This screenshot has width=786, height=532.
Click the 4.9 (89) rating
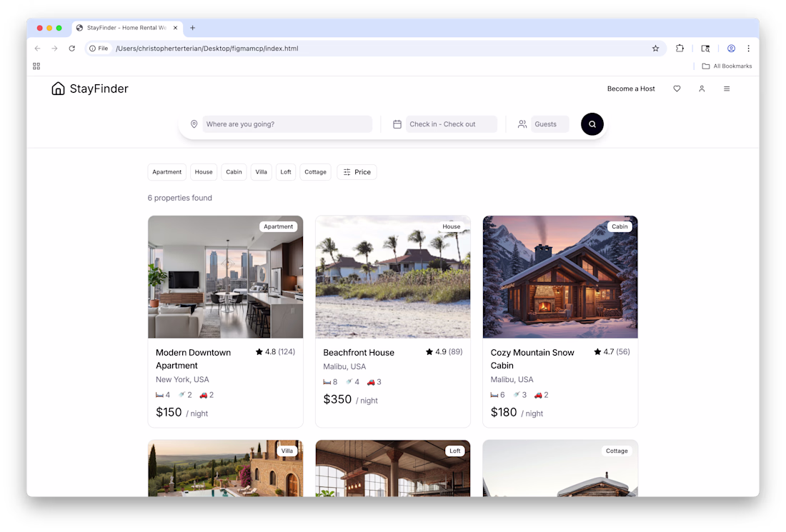444,352
